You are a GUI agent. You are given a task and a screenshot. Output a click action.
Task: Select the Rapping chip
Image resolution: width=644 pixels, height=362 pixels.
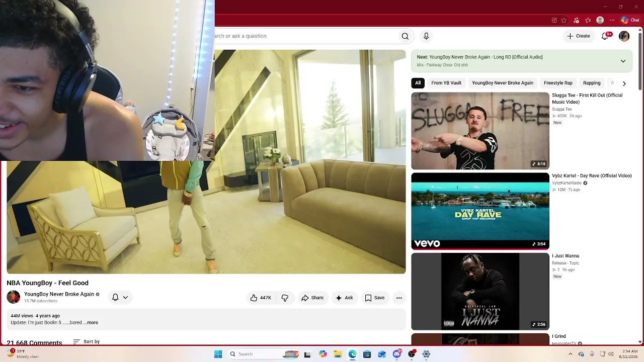coord(592,83)
